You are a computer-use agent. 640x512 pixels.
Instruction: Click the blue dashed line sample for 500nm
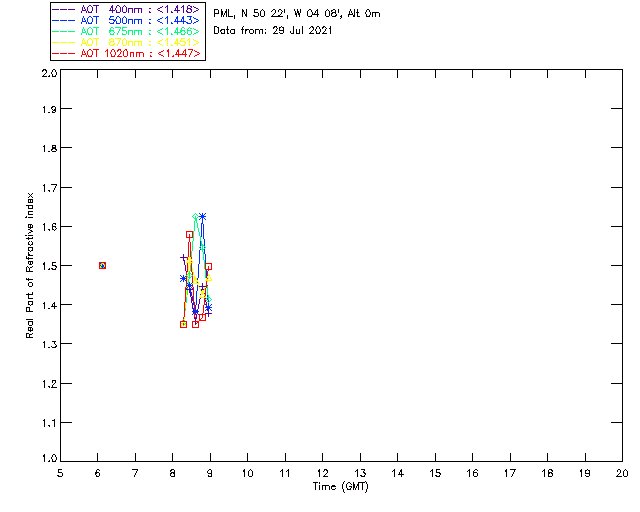(64, 20)
